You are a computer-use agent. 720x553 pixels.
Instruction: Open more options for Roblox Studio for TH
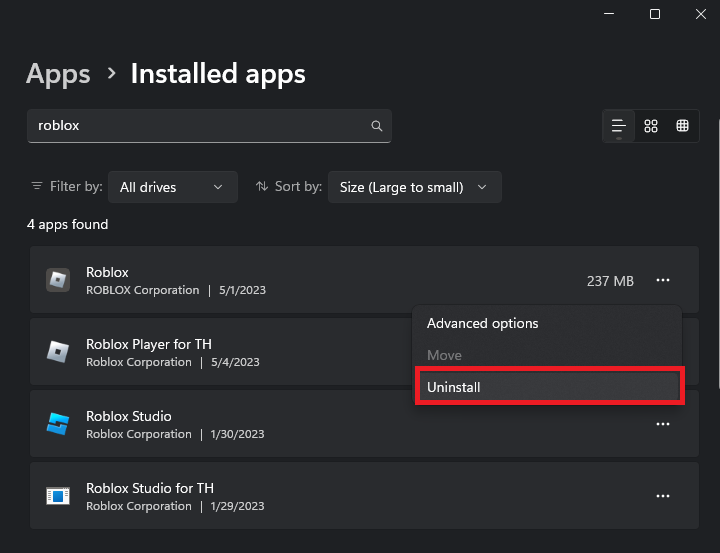click(662, 496)
